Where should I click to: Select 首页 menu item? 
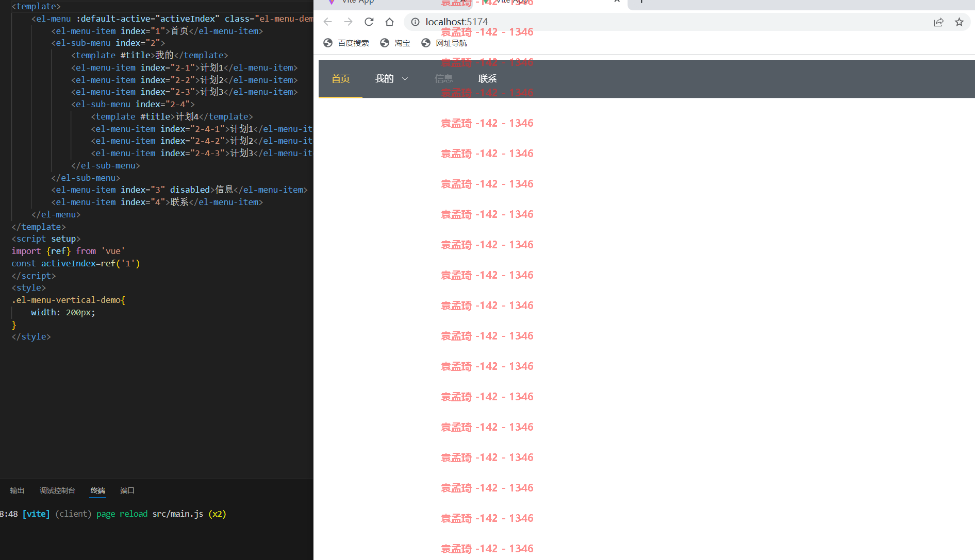pyautogui.click(x=340, y=78)
